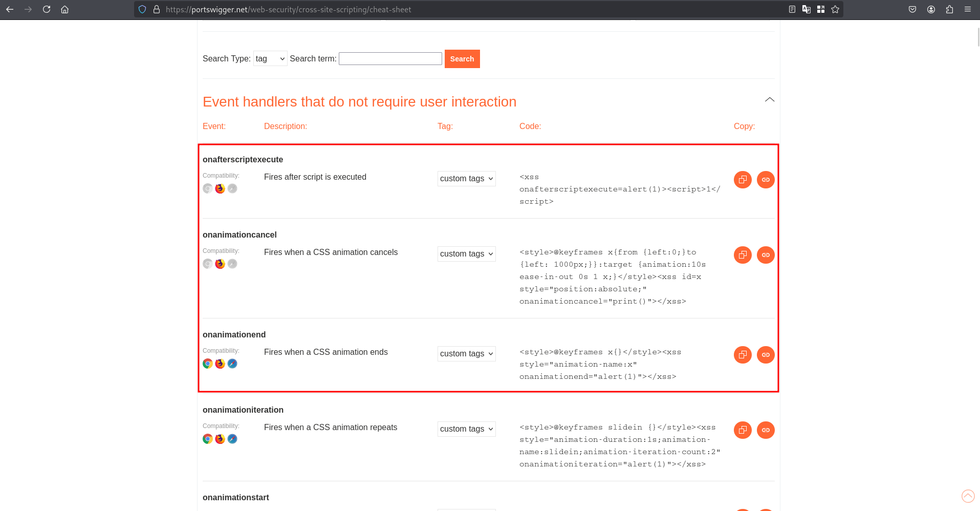The width and height of the screenshot is (980, 511).
Task: Open the grid icon in the address bar
Action: tap(821, 9)
